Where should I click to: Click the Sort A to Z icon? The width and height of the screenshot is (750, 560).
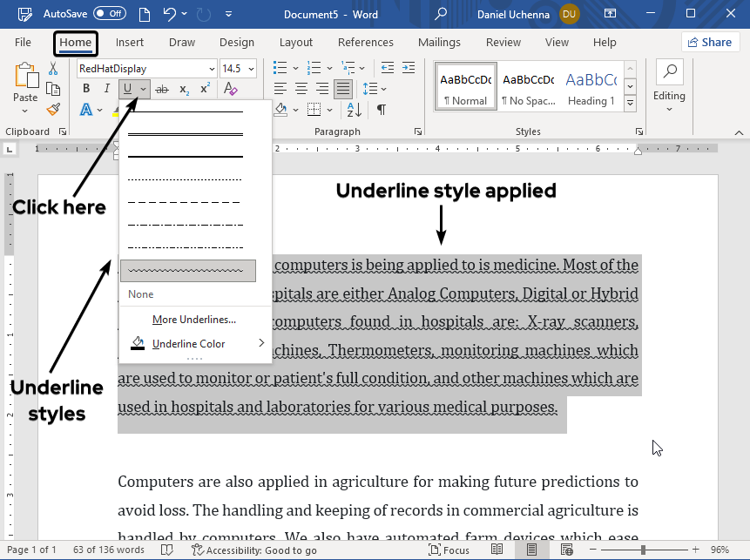click(353, 110)
